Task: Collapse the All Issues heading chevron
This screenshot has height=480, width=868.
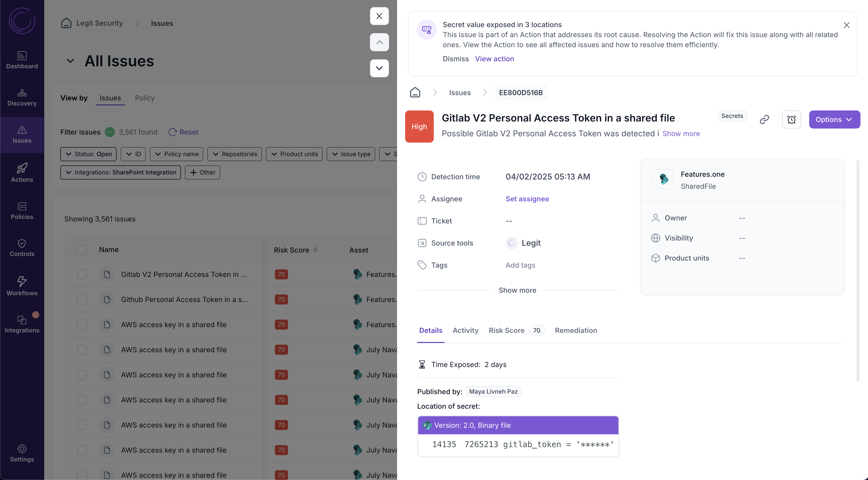Action: 70,61
